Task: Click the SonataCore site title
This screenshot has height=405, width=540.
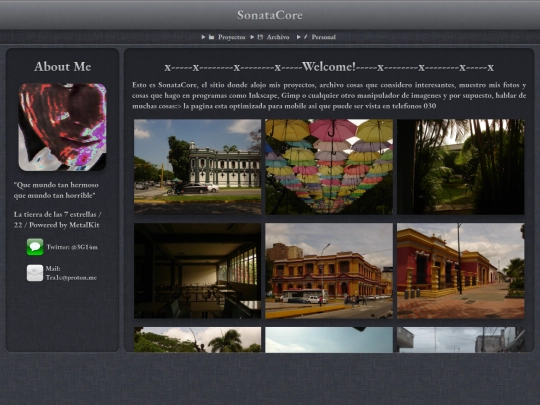Action: pos(270,15)
